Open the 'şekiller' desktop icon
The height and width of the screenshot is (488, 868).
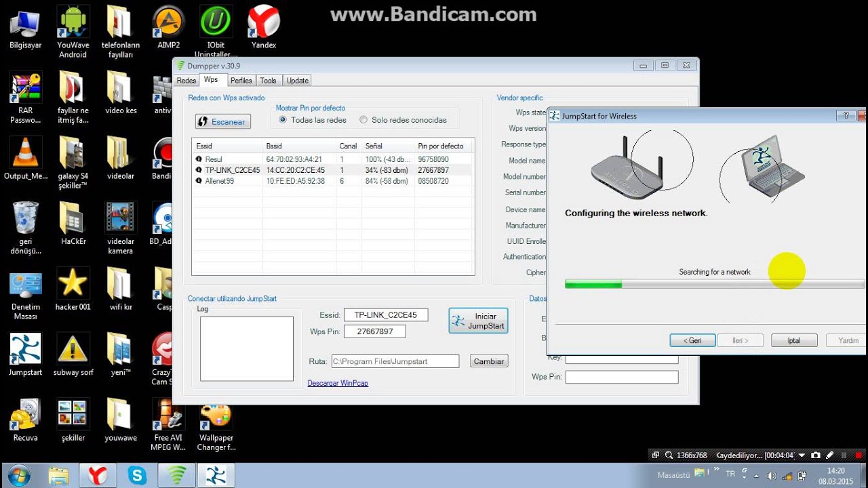tap(73, 420)
